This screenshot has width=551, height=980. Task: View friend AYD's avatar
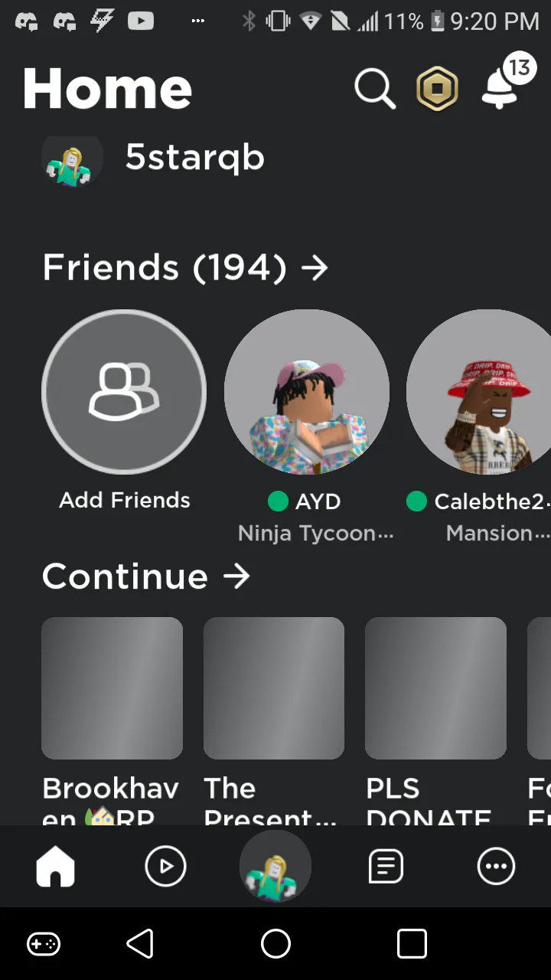(307, 392)
